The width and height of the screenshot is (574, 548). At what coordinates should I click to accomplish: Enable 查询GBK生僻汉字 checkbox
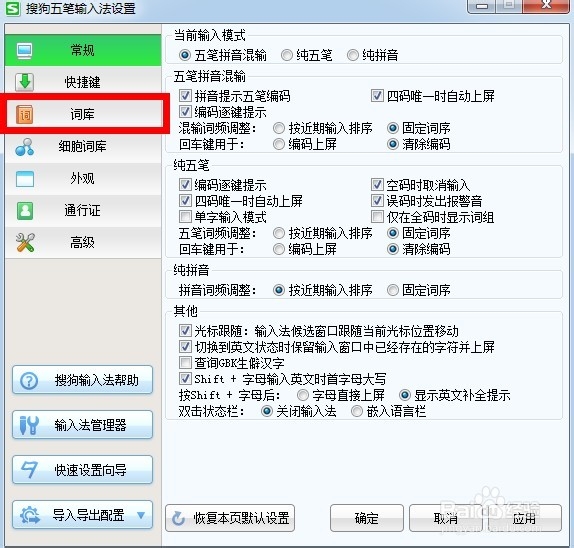(185, 363)
